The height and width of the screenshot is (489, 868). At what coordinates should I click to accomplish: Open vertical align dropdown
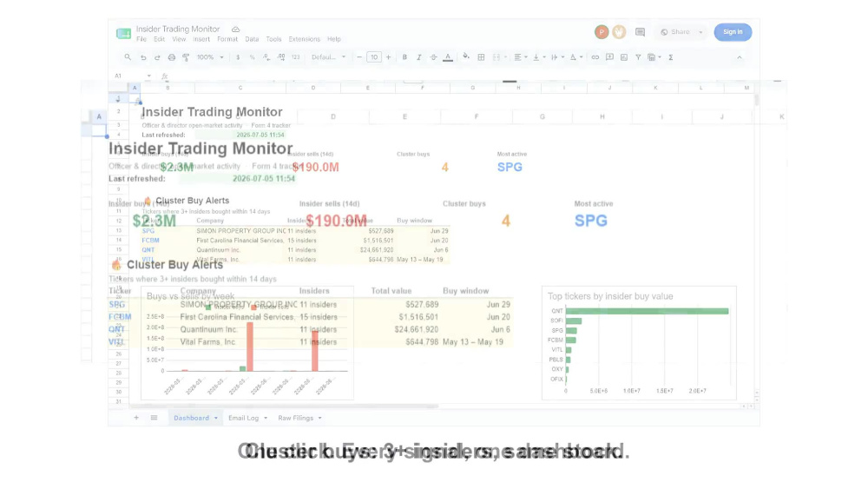[539, 57]
